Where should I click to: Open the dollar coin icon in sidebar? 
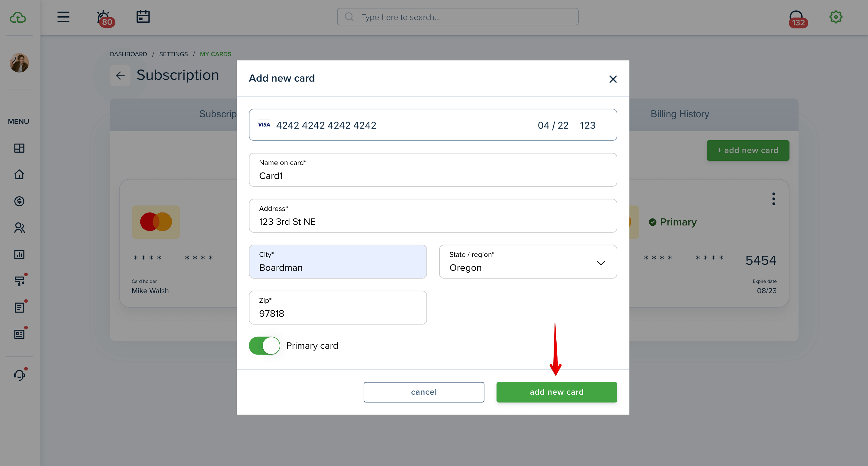coord(19,201)
